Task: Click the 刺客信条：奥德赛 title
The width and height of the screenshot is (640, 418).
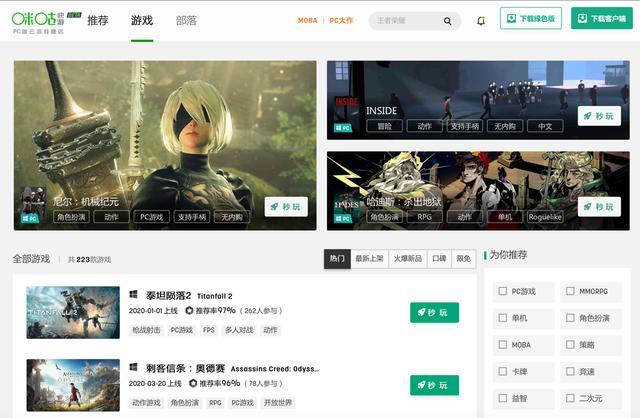Action: (x=186, y=368)
